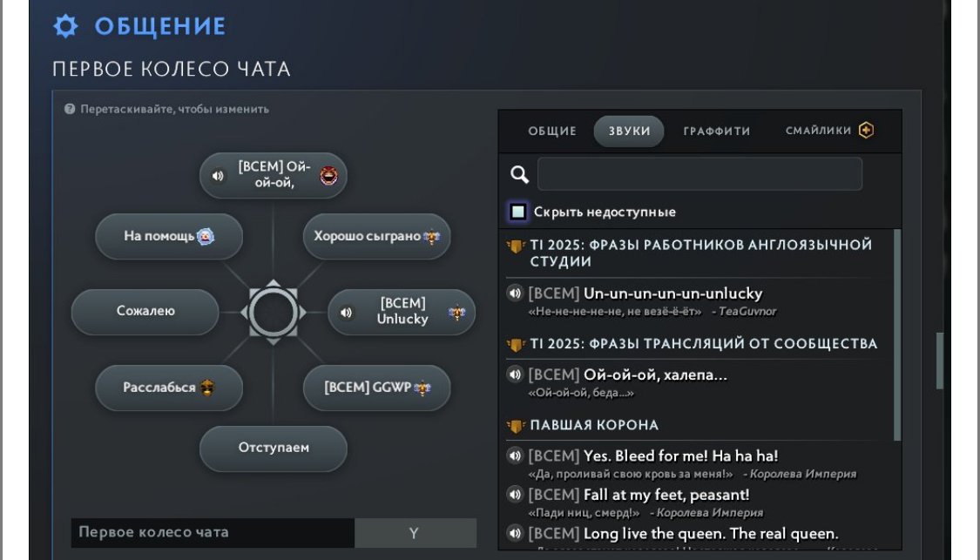Select the Отступаем chat wheel slot
The width and height of the screenshot is (980, 560).
pyautogui.click(x=274, y=449)
